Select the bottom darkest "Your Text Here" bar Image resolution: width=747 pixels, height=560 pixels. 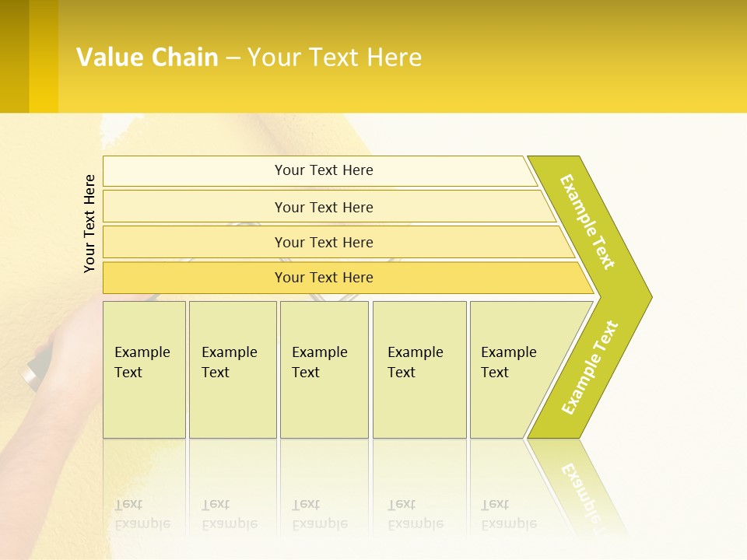pyautogui.click(x=323, y=278)
